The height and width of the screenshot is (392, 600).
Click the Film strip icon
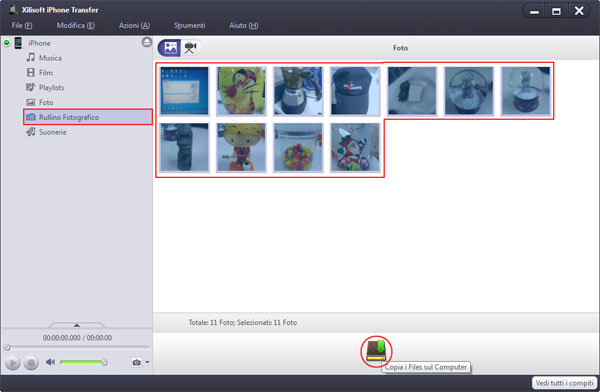(x=31, y=72)
